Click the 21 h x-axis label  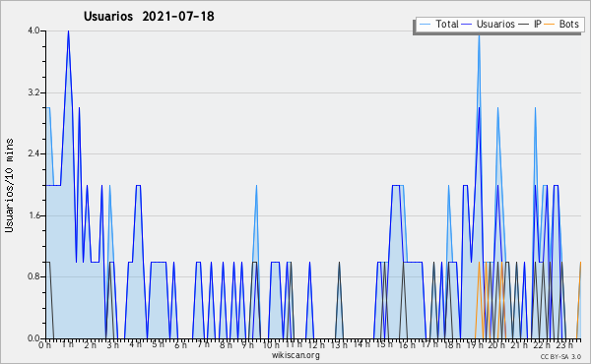coord(519,344)
